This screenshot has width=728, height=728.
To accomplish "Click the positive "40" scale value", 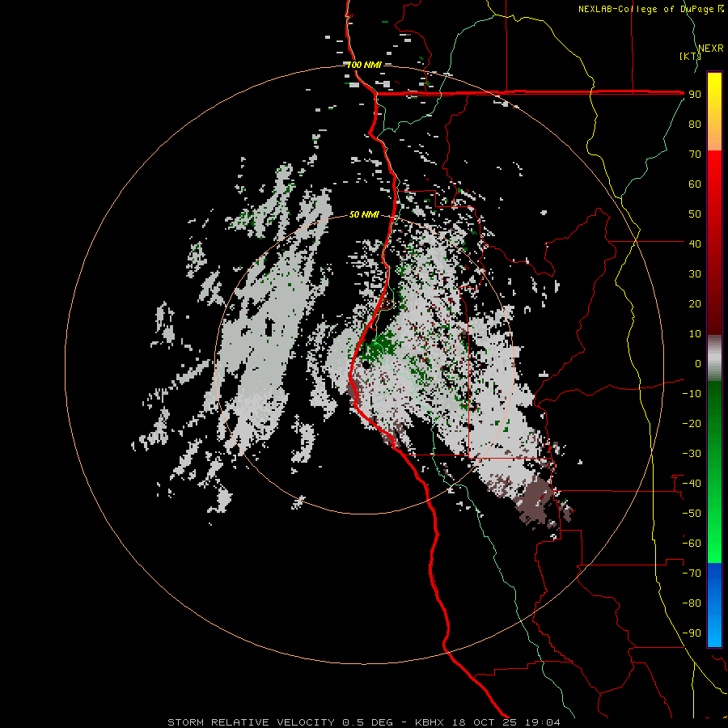I will point(695,243).
